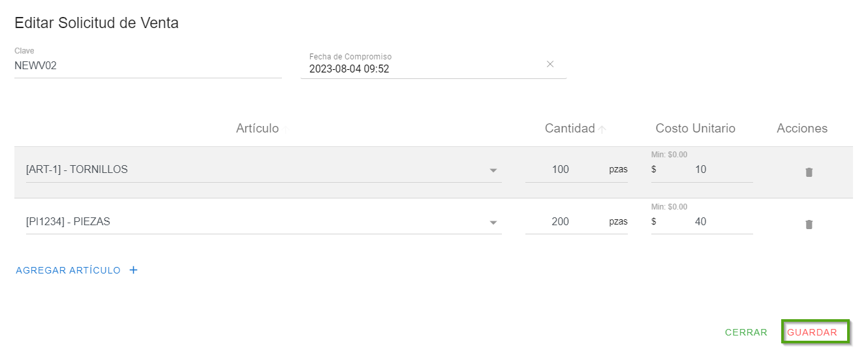The width and height of the screenshot is (868, 359).
Task: Edit PIEZAS unit cost field showing 40
Action: [704, 222]
